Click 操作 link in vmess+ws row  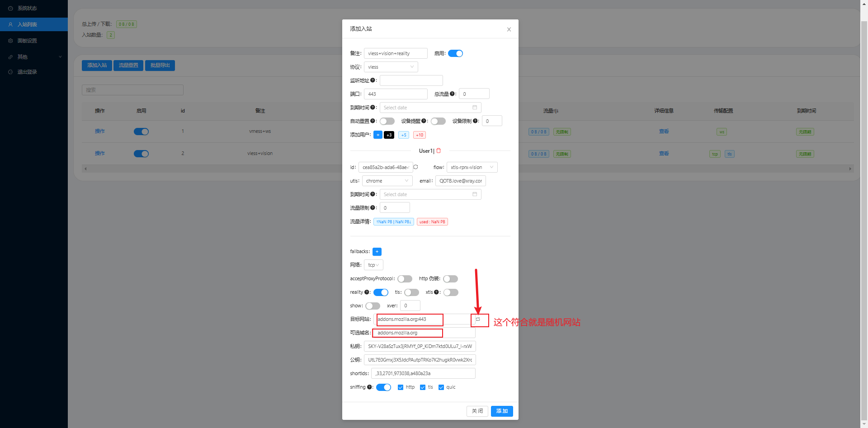[99, 131]
